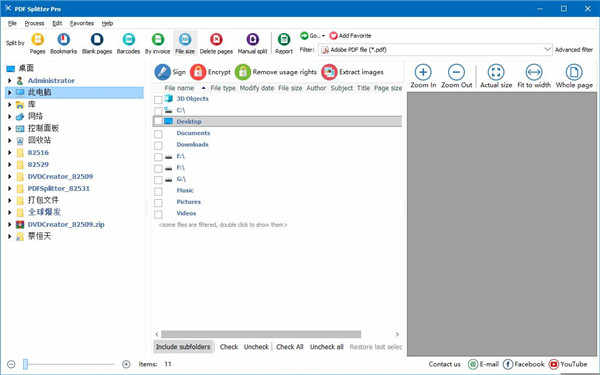Zoom In on the preview
The image size is (600, 375).
click(423, 72)
